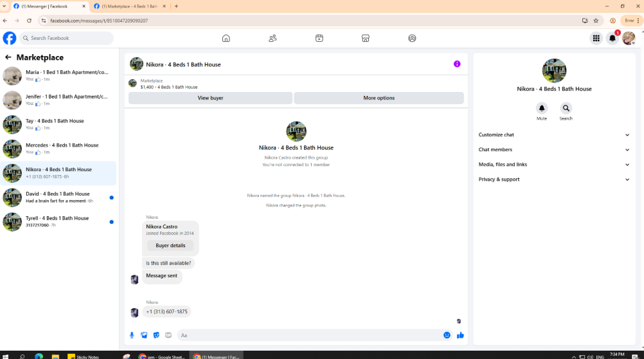
Task: Open a new browser tab
Action: coord(176,6)
